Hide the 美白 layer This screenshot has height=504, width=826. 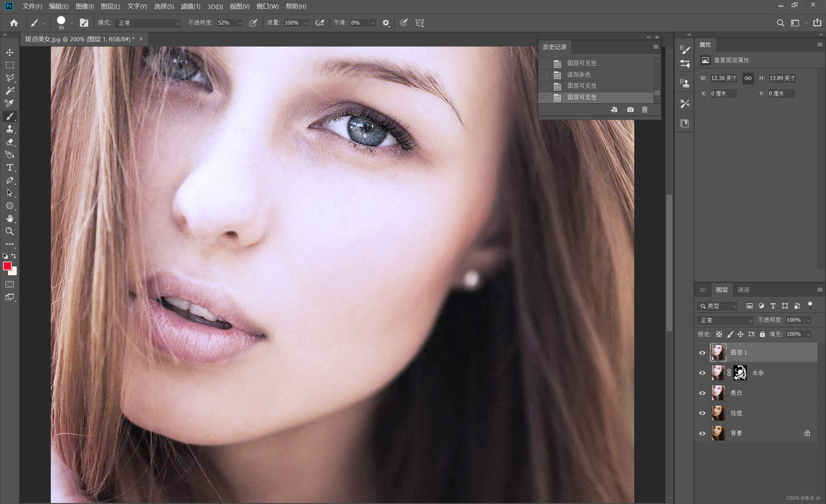(702, 393)
